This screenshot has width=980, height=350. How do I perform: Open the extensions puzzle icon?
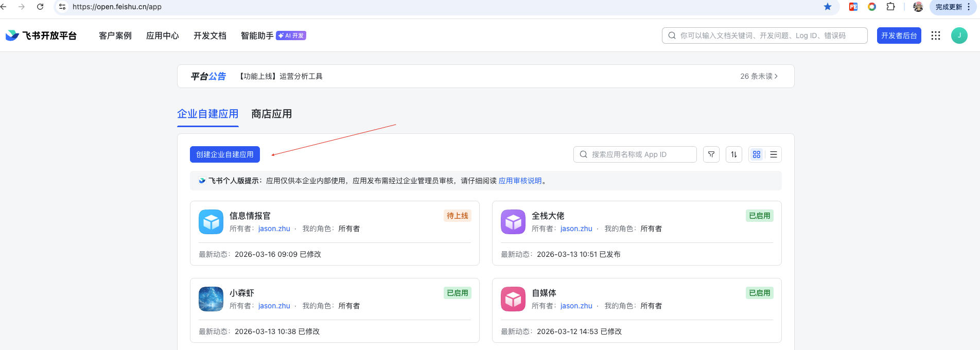tap(891, 7)
